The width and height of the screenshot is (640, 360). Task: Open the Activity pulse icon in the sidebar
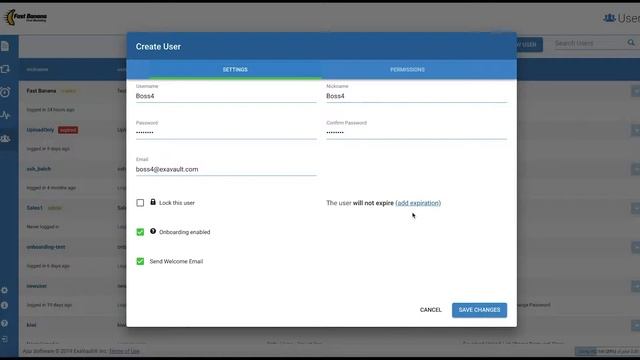(x=5, y=115)
